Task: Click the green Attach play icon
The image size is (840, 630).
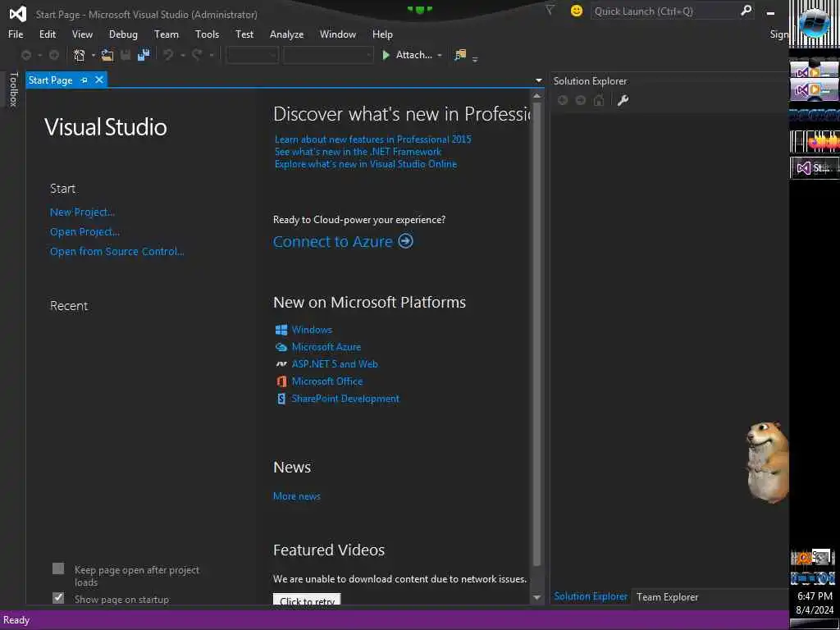Action: [x=386, y=55]
